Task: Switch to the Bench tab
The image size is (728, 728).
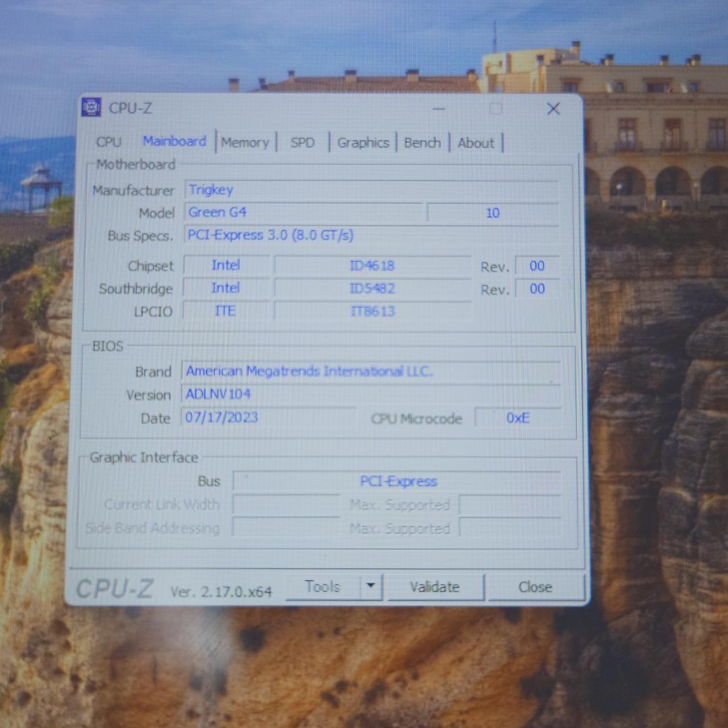Action: point(423,142)
